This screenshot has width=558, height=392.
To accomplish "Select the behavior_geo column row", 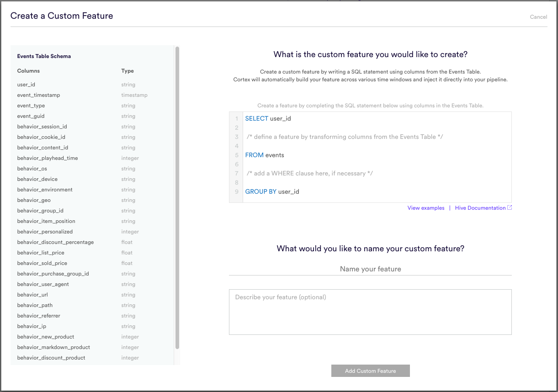I will tap(92, 200).
